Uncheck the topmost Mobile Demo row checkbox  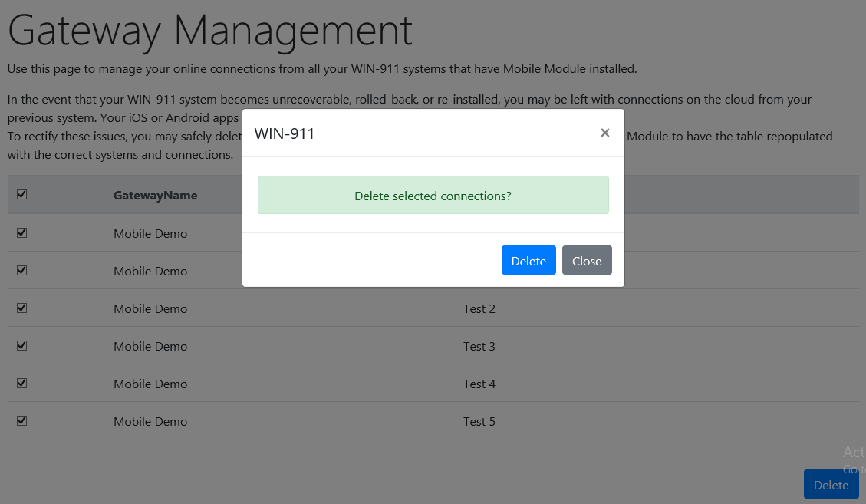tap(21, 232)
